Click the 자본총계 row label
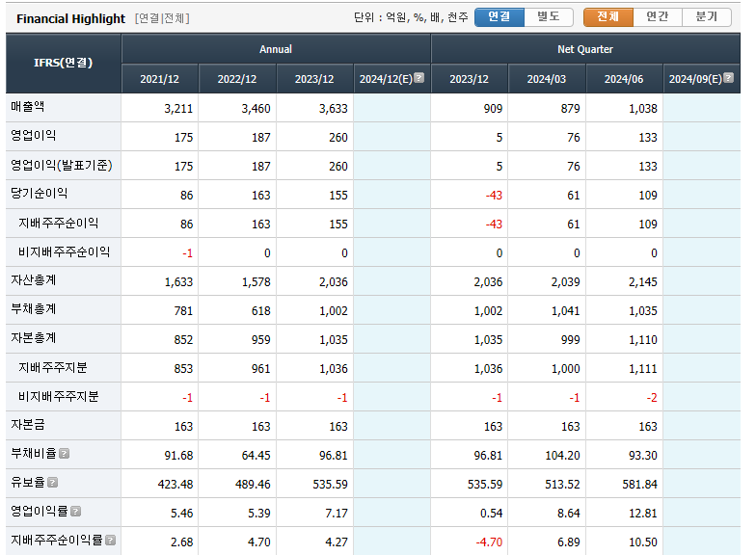Viewport: 756px width, 555px height. coord(33,338)
